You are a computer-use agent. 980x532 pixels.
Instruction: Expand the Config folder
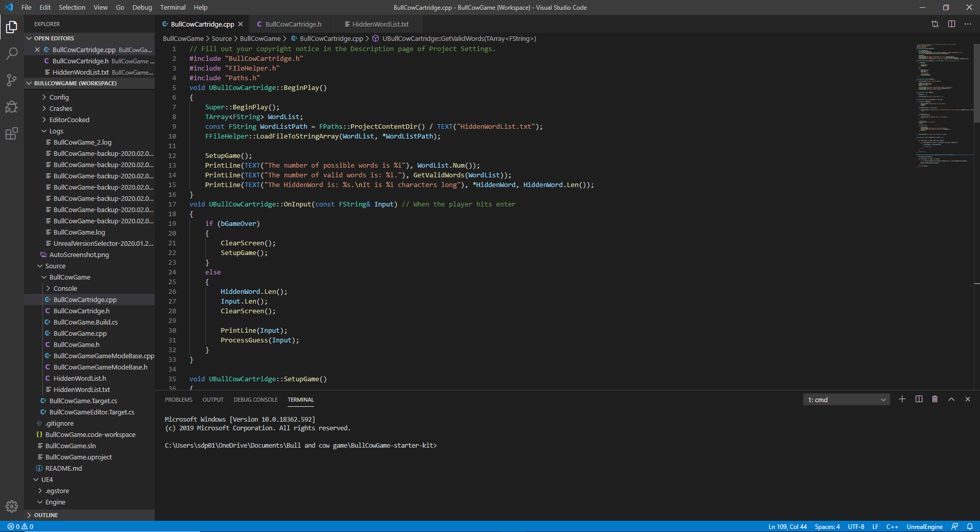tap(59, 97)
